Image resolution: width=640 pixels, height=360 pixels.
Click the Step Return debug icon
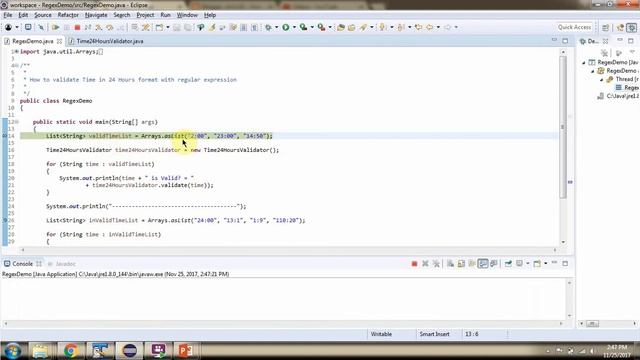[121, 27]
